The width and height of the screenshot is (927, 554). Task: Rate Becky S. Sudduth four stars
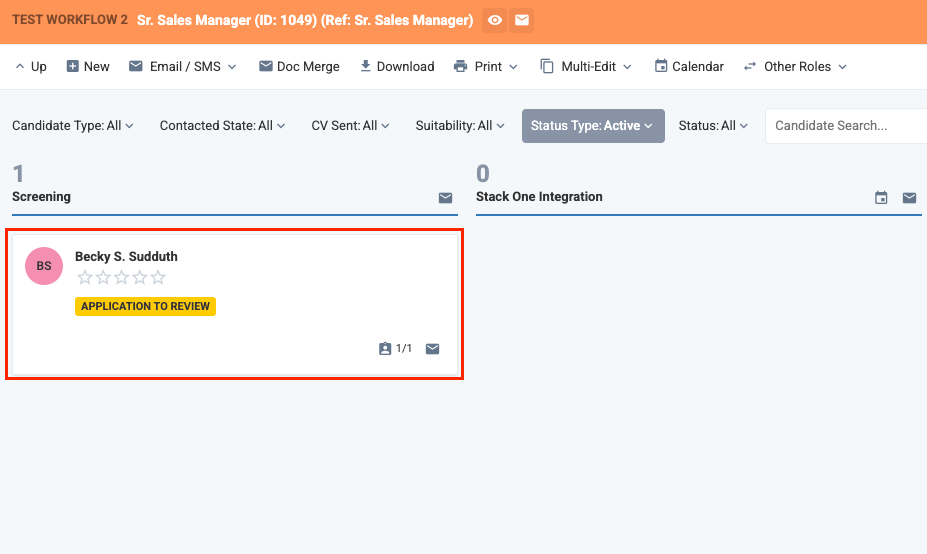140,277
